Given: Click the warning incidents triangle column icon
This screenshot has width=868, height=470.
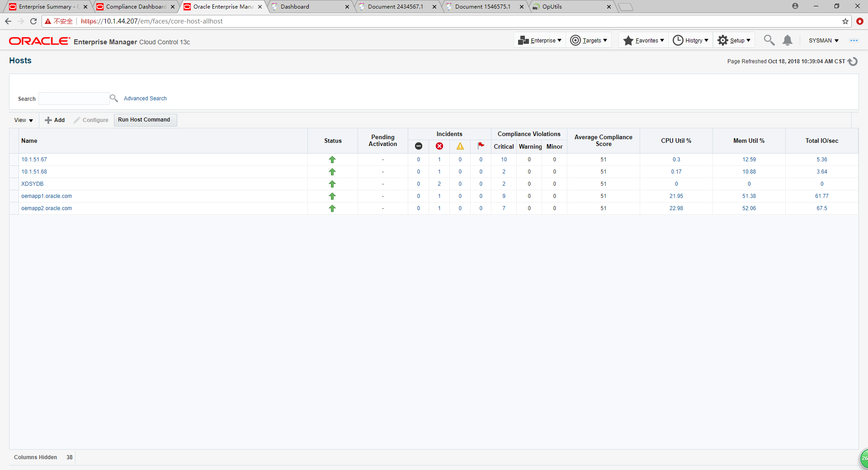Looking at the screenshot, I should (x=460, y=146).
